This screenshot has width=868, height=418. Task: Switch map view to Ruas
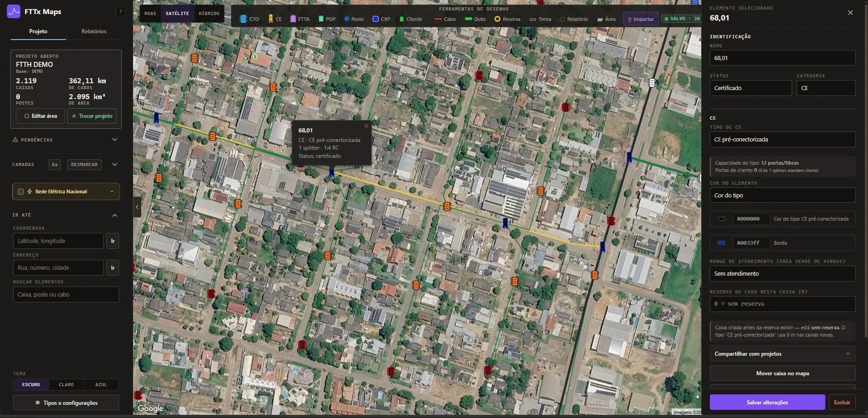coord(150,14)
